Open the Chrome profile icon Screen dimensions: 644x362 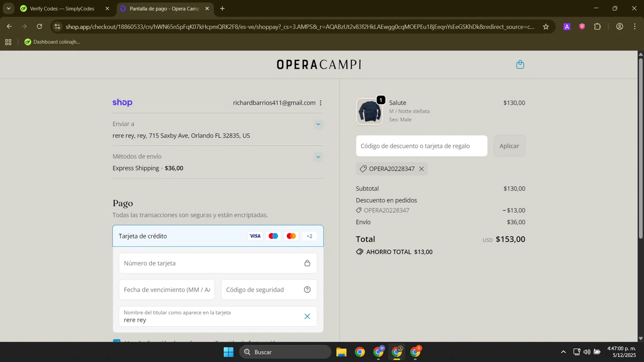click(x=620, y=27)
